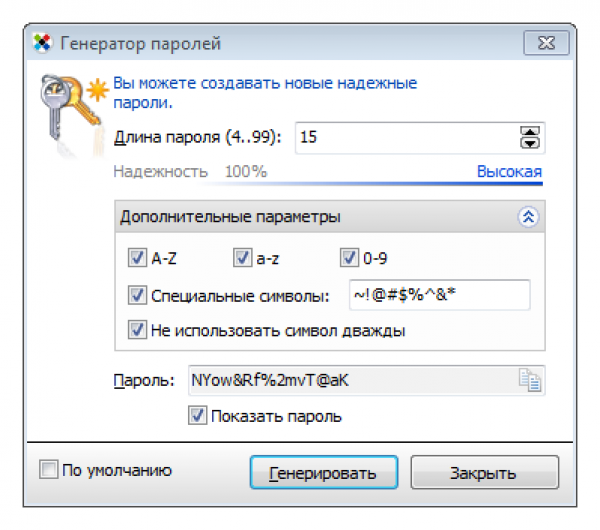Image resolution: width=600 pixels, height=530 pixels.
Task: Click the Длина пароля label
Action: tap(197, 137)
